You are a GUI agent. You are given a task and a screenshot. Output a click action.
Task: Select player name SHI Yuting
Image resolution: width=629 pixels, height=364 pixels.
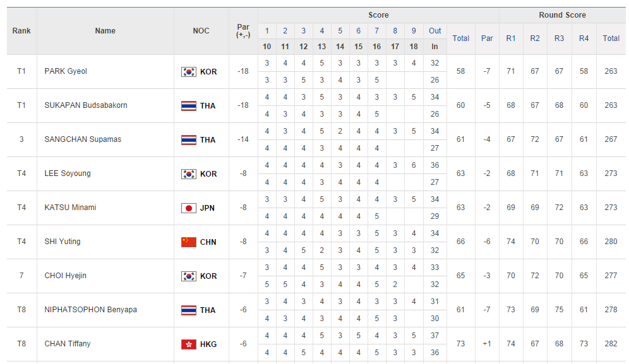pos(63,242)
